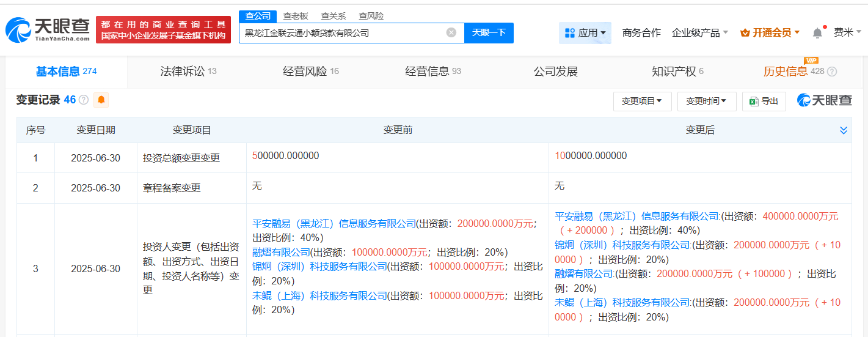Open the TianYanCha logo homepage
The width and height of the screenshot is (868, 337).
click(48, 29)
